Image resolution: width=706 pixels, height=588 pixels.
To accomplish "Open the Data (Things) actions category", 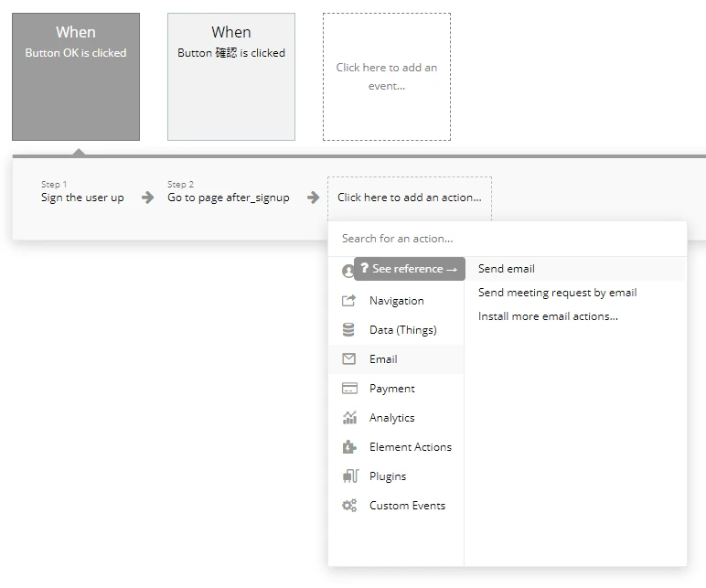I will click(396, 330).
